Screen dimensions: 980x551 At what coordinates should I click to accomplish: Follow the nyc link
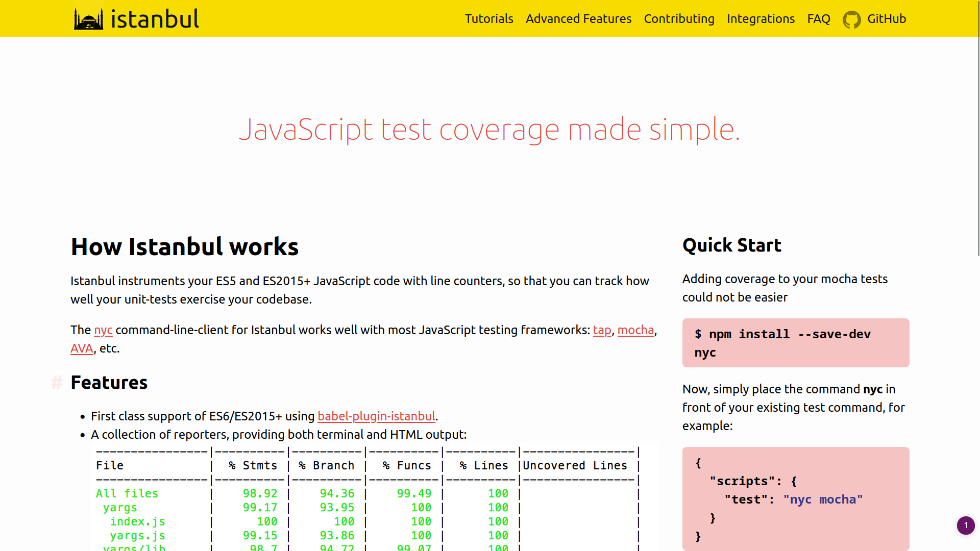103,330
